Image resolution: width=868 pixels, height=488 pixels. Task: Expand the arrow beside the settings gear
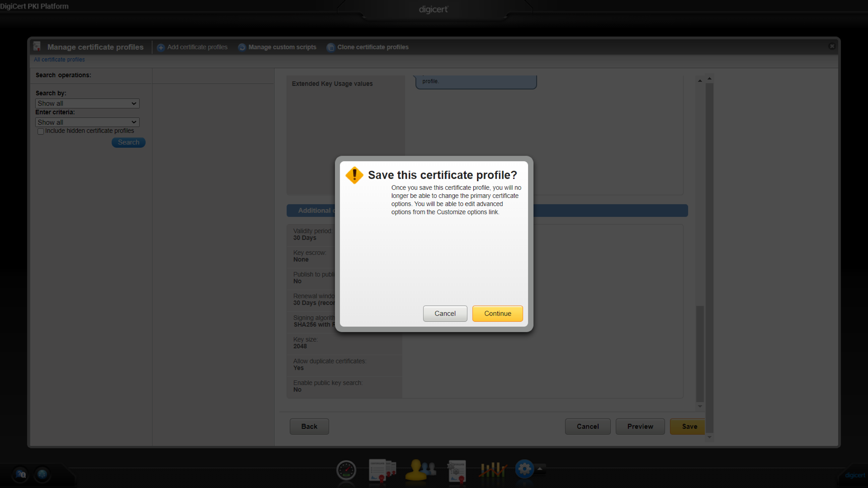coord(540,468)
